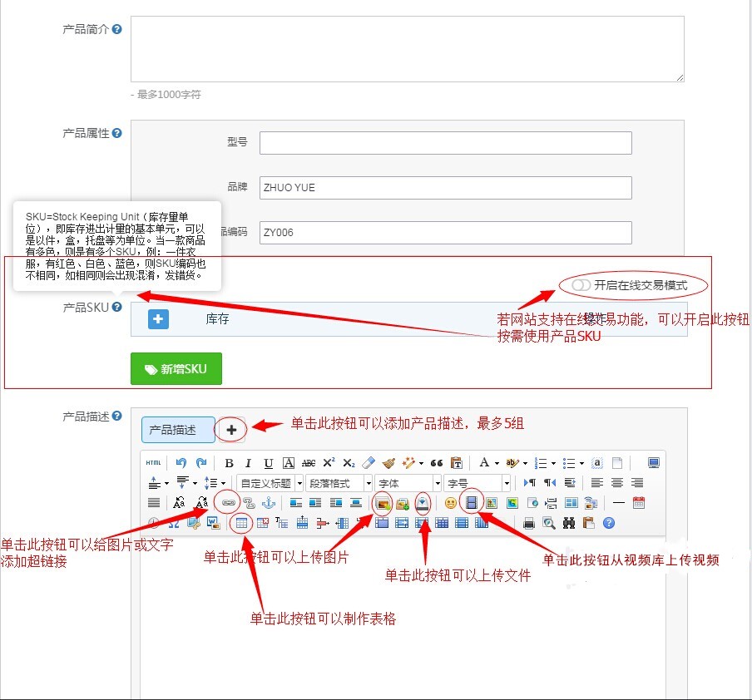
Task: Expand the 字体 font dropdown
Action: 408,483
